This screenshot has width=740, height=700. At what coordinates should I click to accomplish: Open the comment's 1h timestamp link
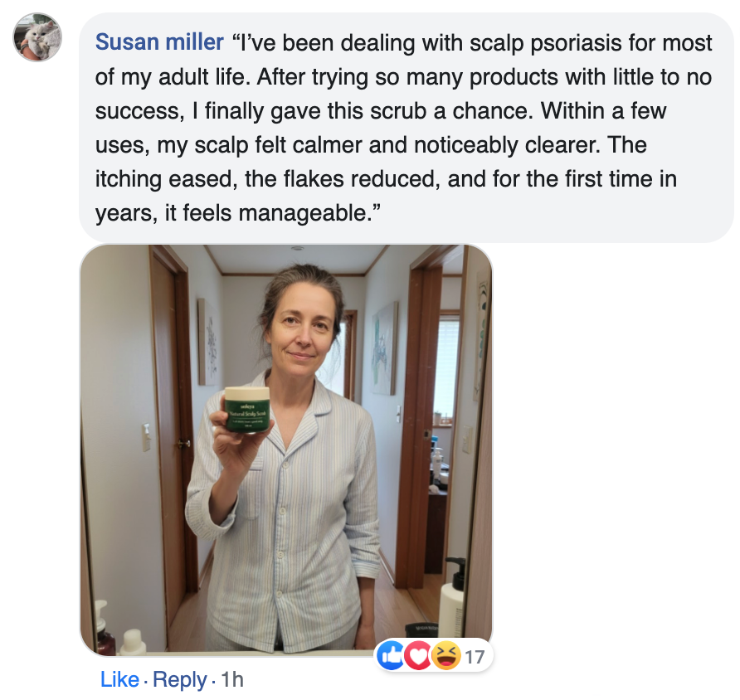[232, 680]
